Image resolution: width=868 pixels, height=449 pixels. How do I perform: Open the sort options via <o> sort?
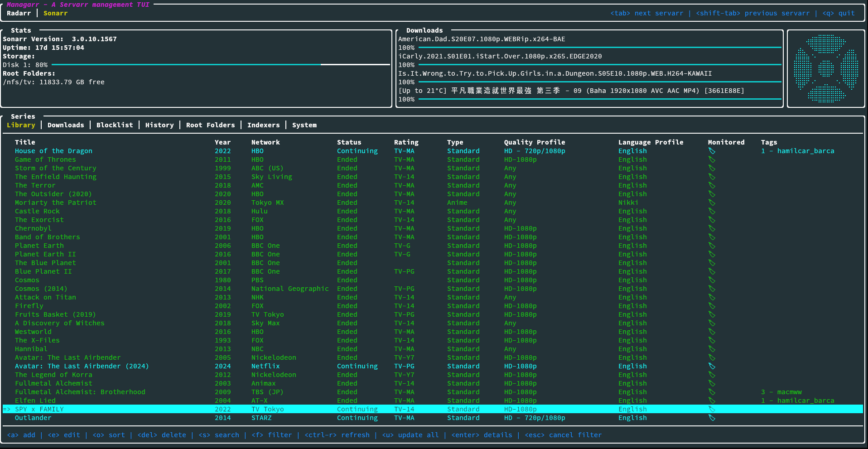(108, 435)
